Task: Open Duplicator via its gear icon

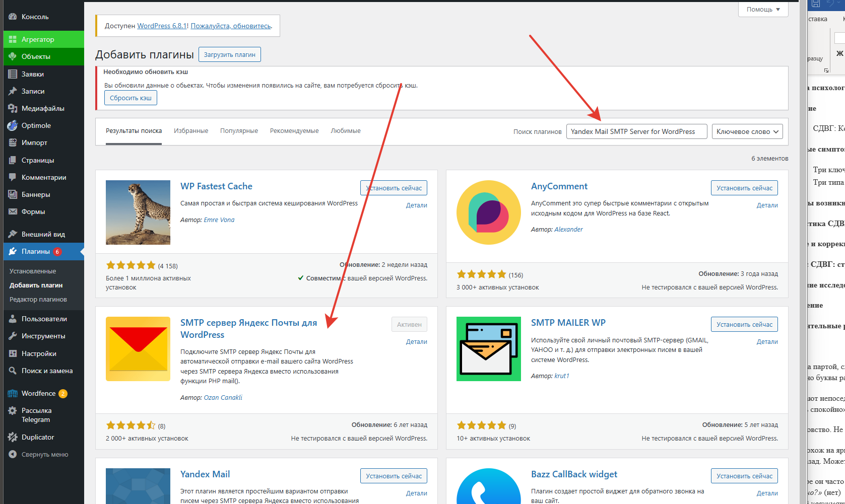Action: pyautogui.click(x=13, y=437)
